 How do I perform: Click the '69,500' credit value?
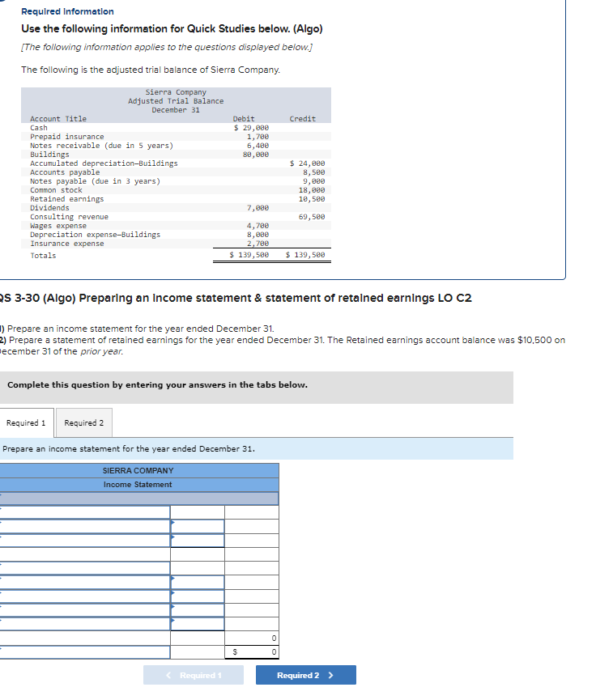pos(312,217)
